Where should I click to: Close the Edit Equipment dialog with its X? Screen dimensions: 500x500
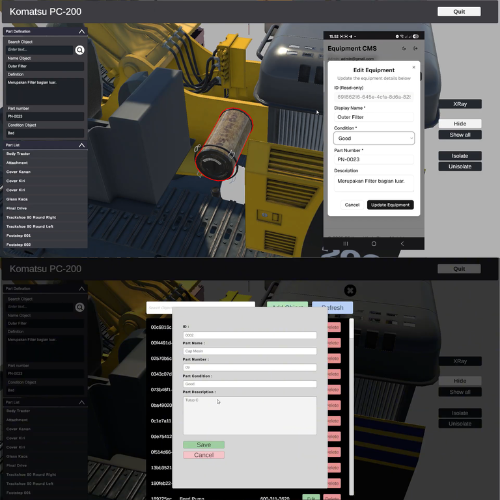[414, 67]
